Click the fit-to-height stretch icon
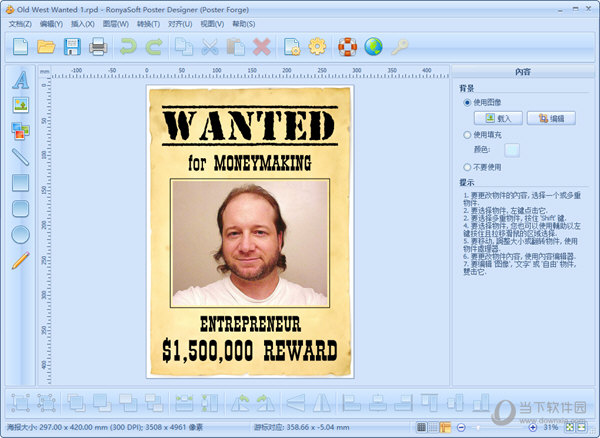600x438 pixels. tap(210, 403)
